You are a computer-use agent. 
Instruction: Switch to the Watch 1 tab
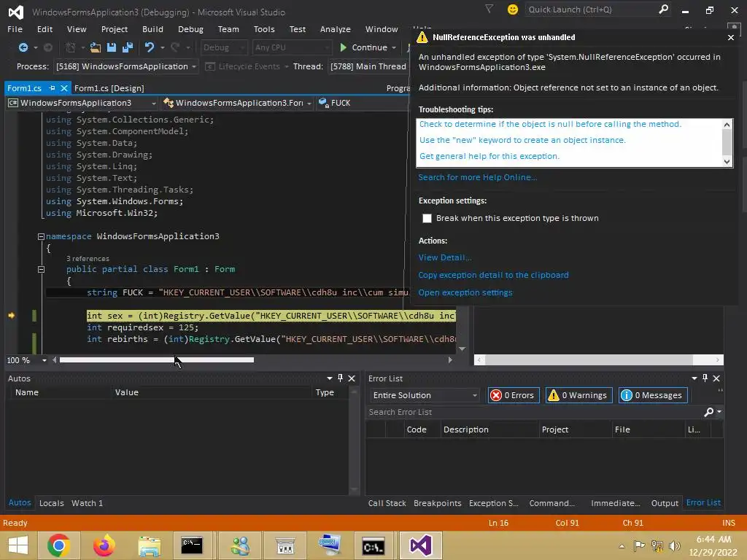[x=88, y=503]
